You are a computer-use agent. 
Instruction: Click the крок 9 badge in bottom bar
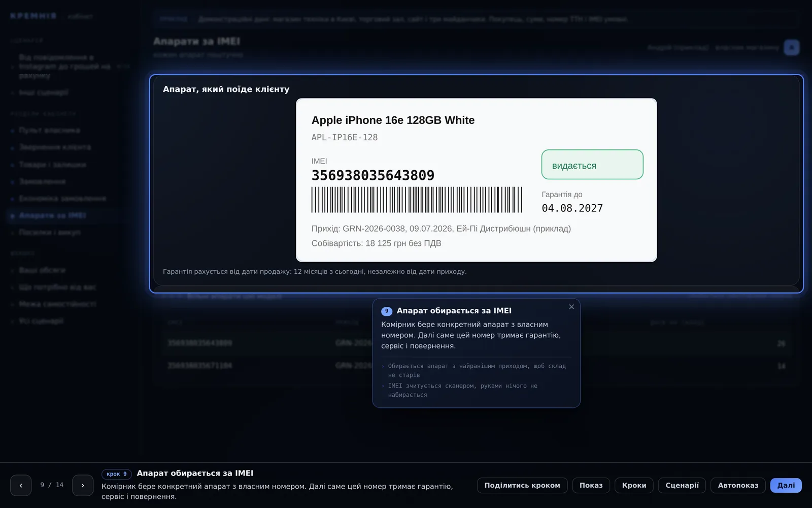117,474
